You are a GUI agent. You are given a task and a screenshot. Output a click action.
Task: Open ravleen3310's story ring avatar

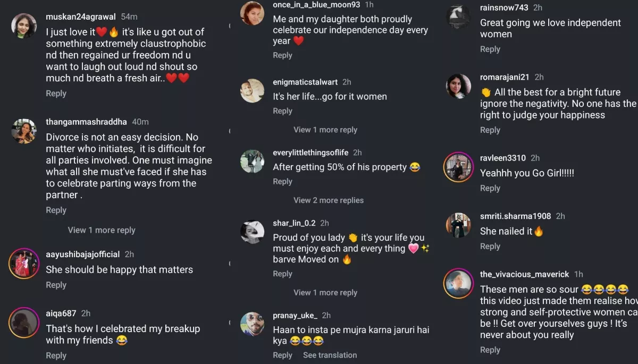click(458, 167)
